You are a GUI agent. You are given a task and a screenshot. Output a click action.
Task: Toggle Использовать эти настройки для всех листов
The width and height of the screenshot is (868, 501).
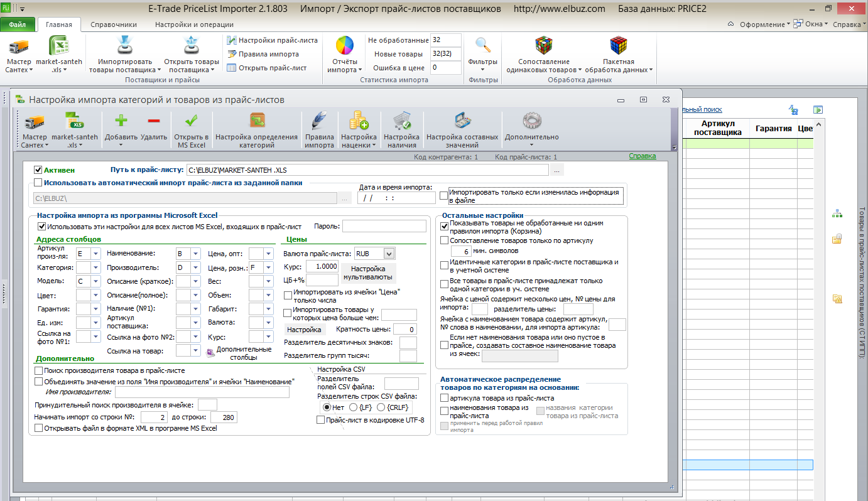(42, 226)
